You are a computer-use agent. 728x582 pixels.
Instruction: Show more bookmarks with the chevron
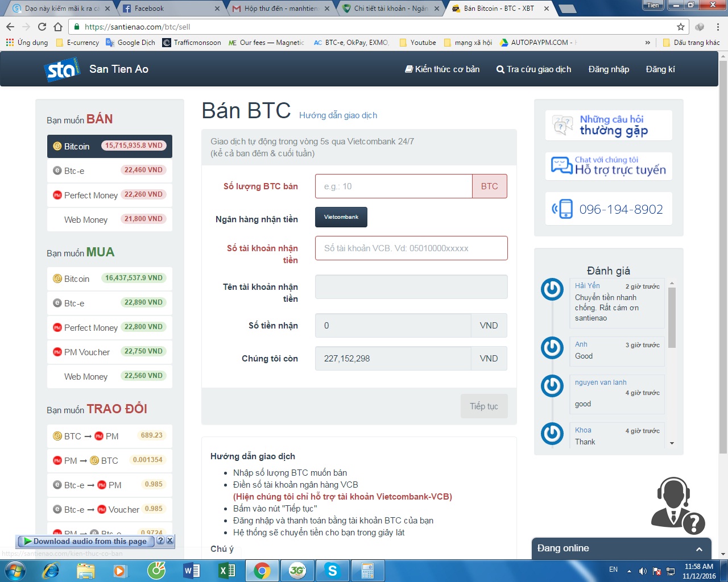pos(647,43)
